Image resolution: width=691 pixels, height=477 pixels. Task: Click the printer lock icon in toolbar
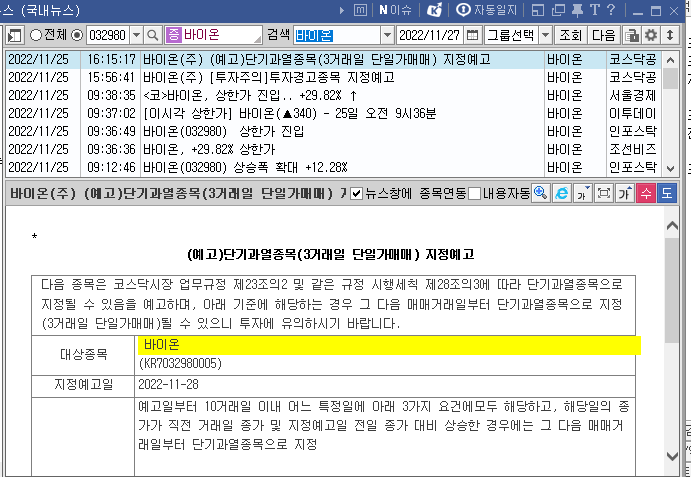tap(632, 35)
